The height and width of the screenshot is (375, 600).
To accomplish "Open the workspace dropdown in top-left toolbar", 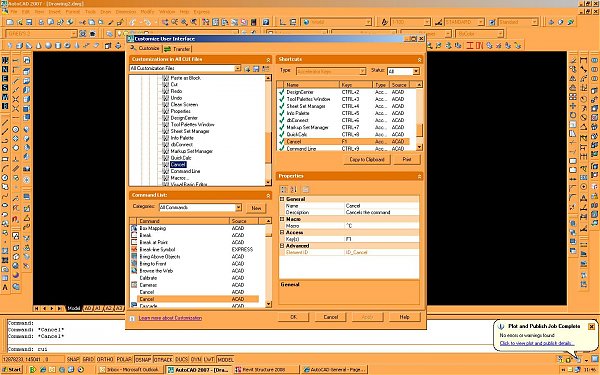I will pyautogui.click(x=74, y=34).
